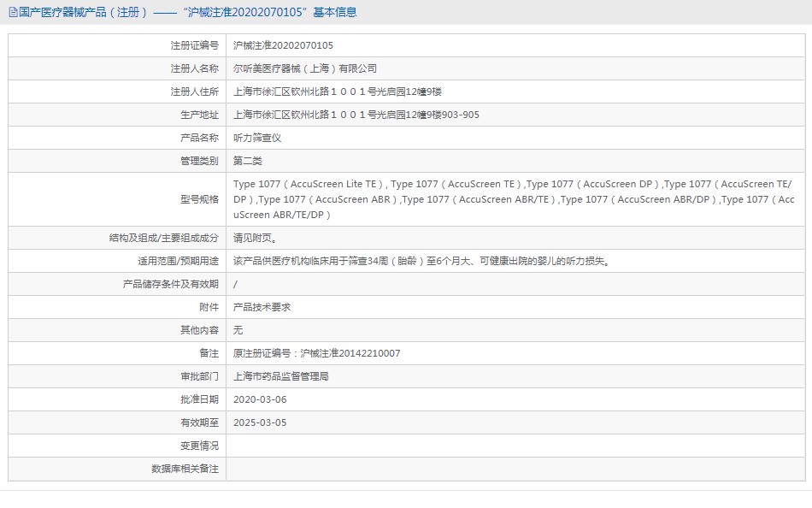Viewport: 812px width, 508px height.
Task: Click the label 变更情况
Action: coord(199,446)
